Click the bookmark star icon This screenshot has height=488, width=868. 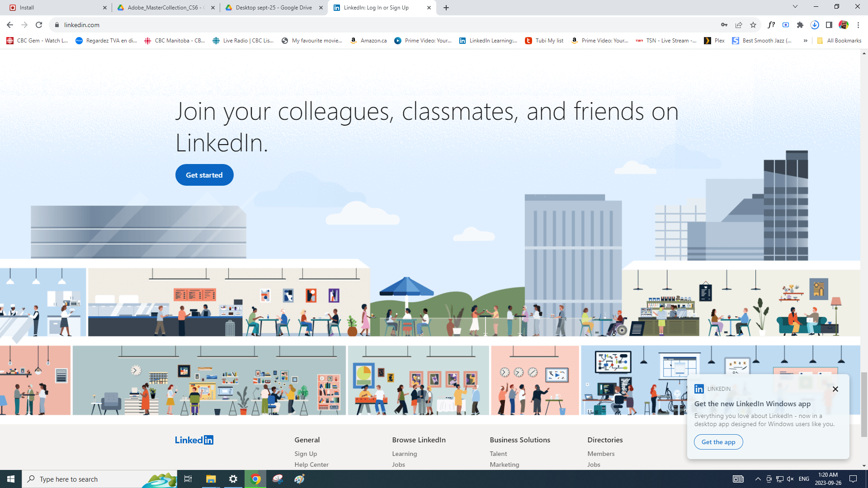(753, 25)
